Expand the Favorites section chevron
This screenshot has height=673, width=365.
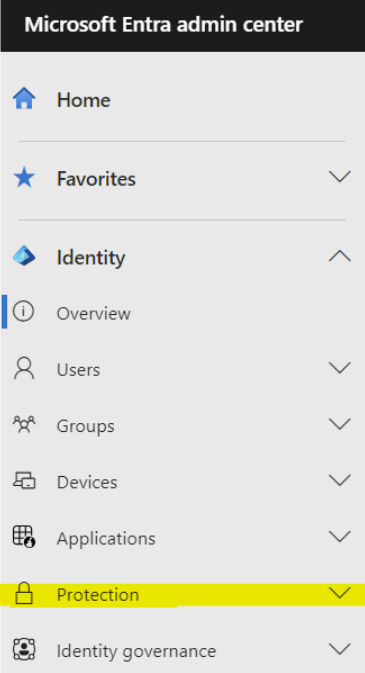click(x=340, y=176)
